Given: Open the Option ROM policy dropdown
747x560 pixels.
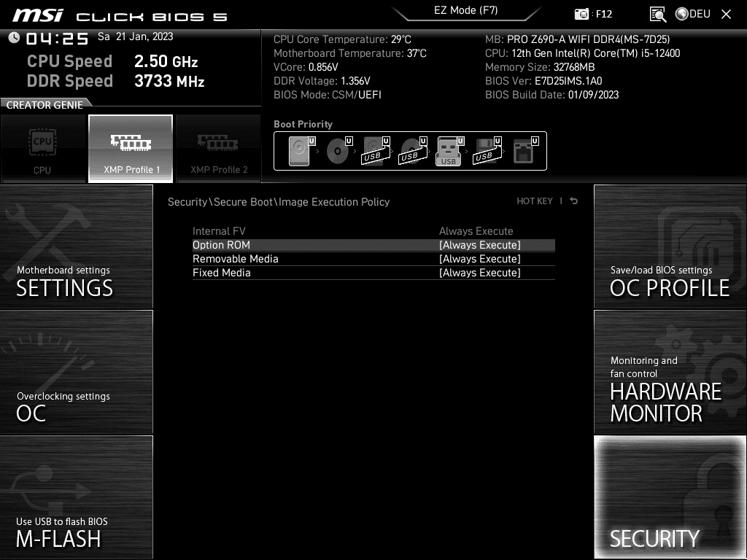Looking at the screenshot, I should 480,245.
